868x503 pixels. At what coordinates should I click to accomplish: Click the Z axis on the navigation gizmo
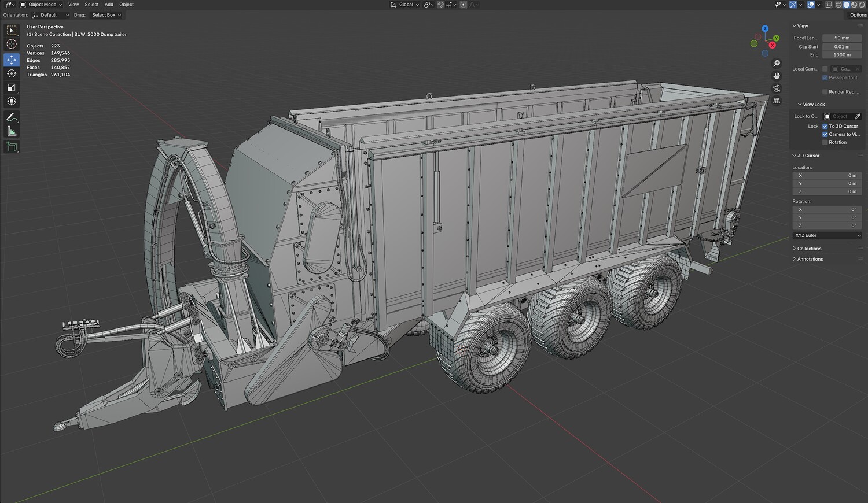point(765,28)
